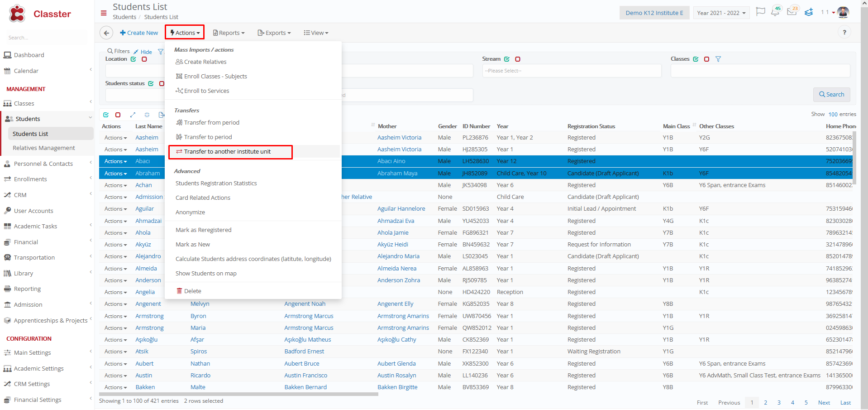
Task: Click the Calendar icon in sidebar
Action: [7, 71]
